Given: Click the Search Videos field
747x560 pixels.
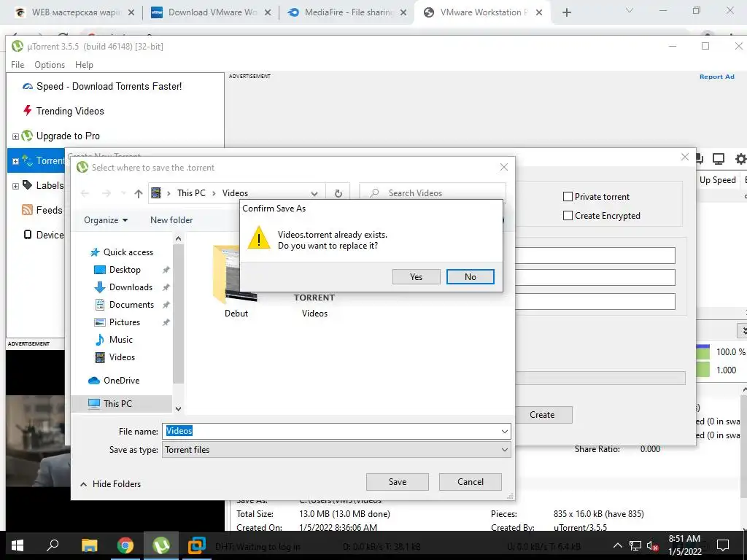Looking at the screenshot, I should [x=432, y=193].
